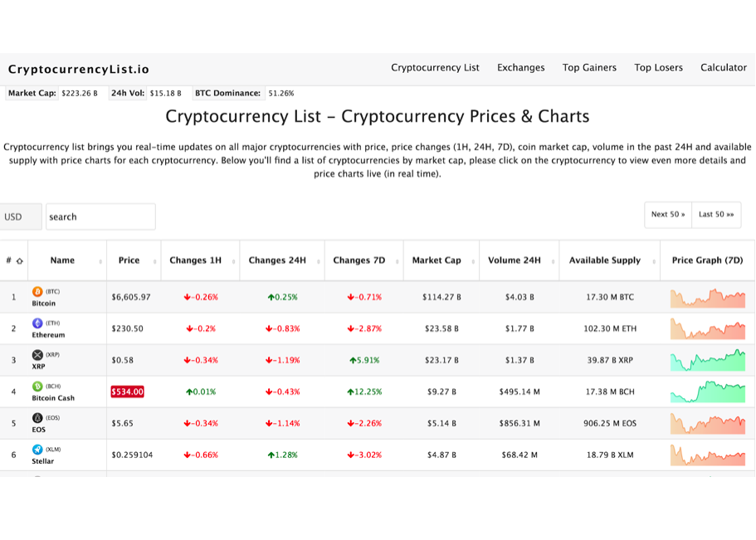The image size is (756, 540).
Task: Click the Bitcoin coin logo icon
Action: (37, 292)
